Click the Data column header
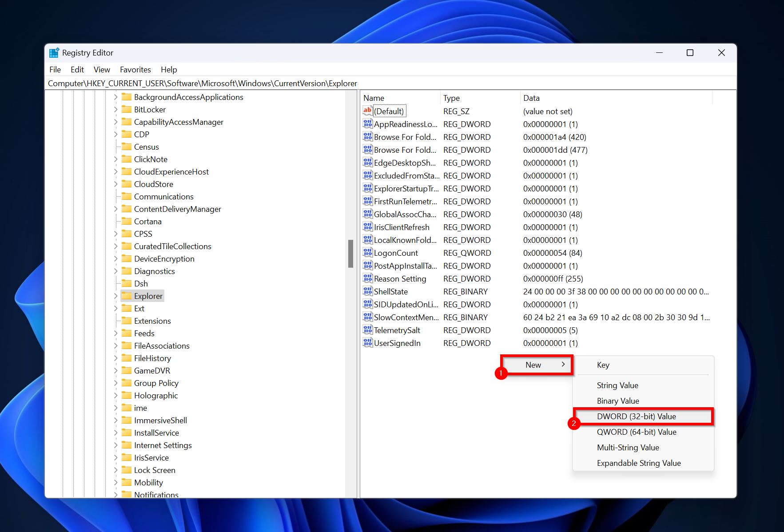The width and height of the screenshot is (784, 532). coord(616,98)
